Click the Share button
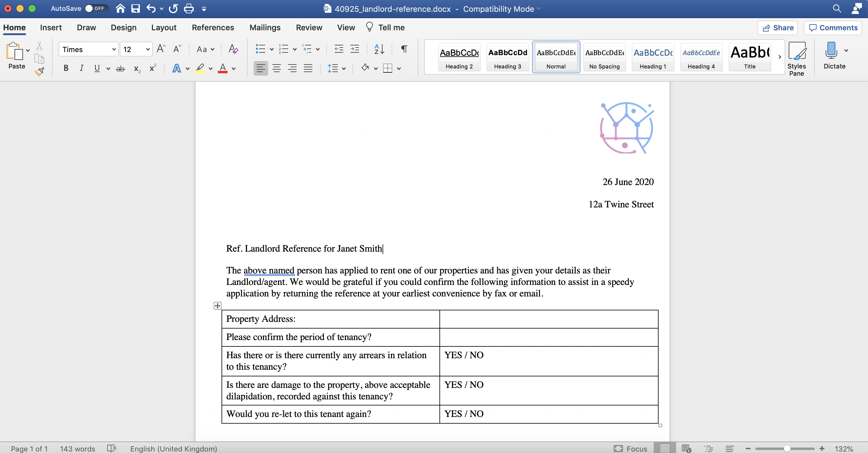The image size is (868, 453). pyautogui.click(x=778, y=28)
